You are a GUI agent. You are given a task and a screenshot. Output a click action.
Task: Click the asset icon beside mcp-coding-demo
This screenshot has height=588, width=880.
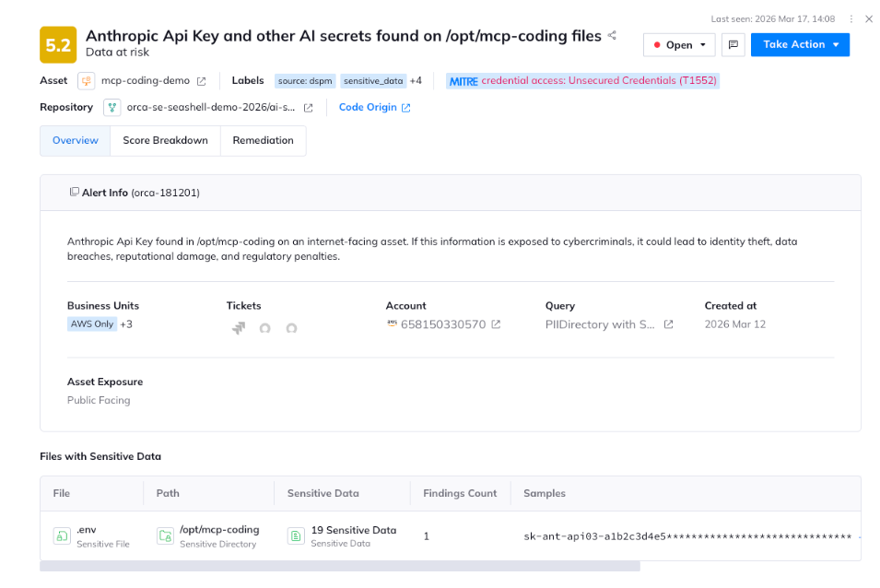coord(86,80)
